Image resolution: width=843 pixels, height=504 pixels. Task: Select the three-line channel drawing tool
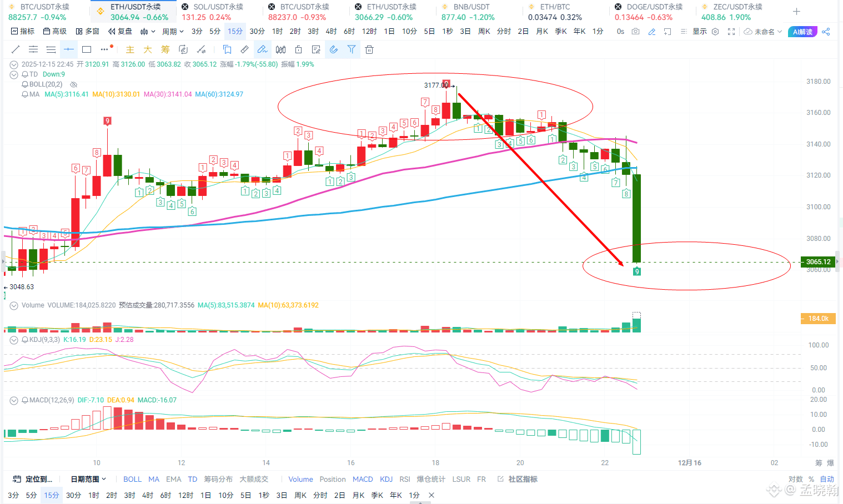point(51,49)
